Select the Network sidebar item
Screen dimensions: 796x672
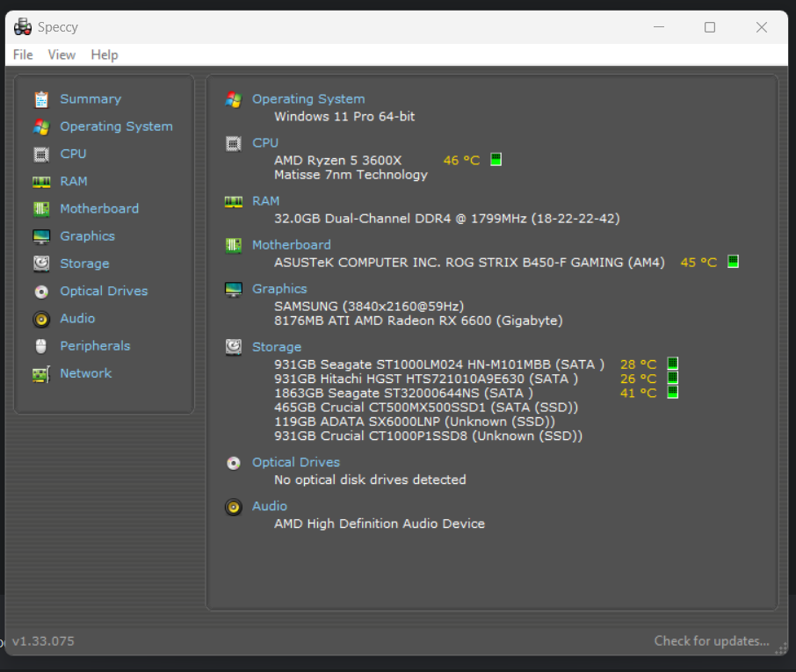85,373
